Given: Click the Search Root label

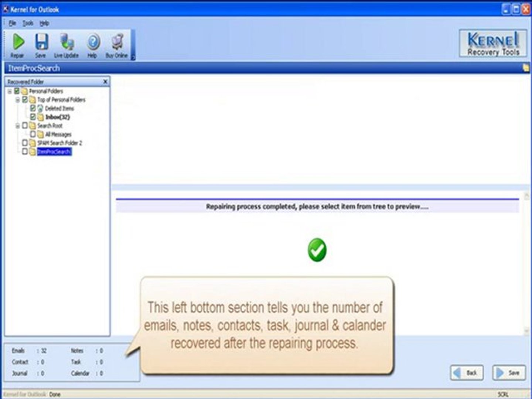Looking at the screenshot, I should [50, 126].
